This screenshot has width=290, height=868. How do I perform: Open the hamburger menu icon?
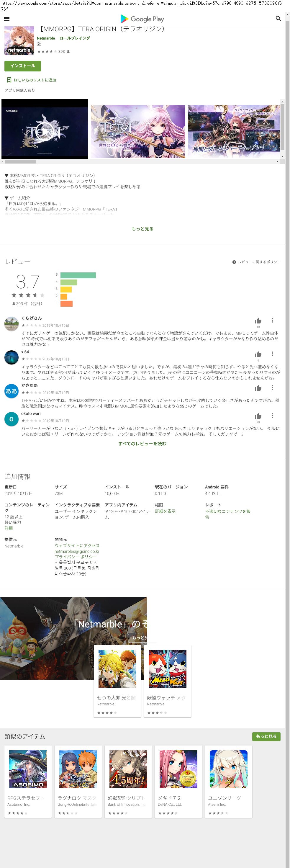coord(7,19)
